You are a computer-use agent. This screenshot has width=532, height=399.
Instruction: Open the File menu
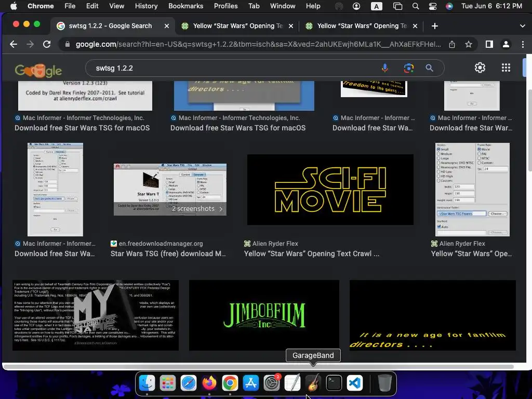click(x=70, y=6)
